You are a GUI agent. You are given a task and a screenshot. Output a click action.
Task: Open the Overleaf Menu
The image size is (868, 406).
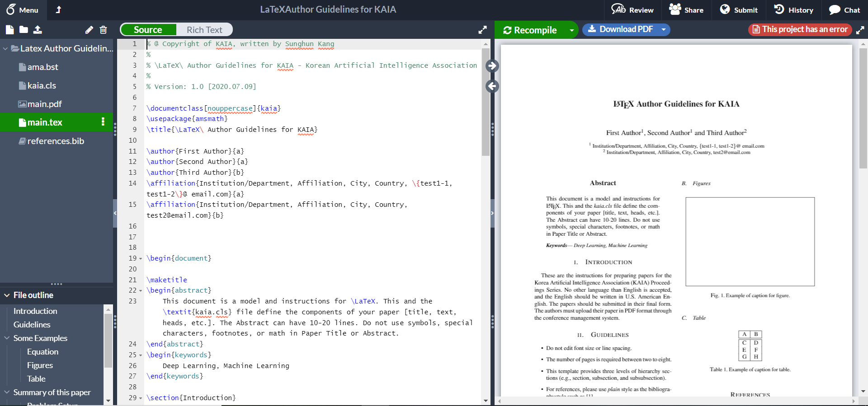[22, 9]
